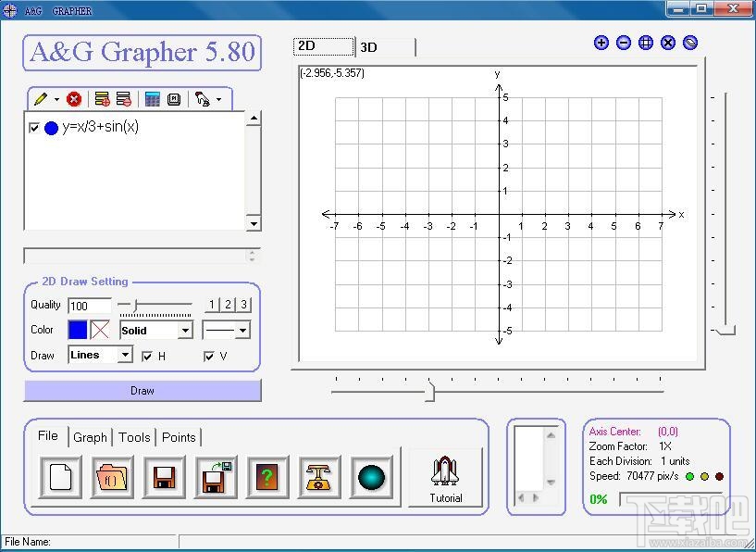The image size is (756, 552).
Task: Add a new function row icon
Action: coord(102,99)
